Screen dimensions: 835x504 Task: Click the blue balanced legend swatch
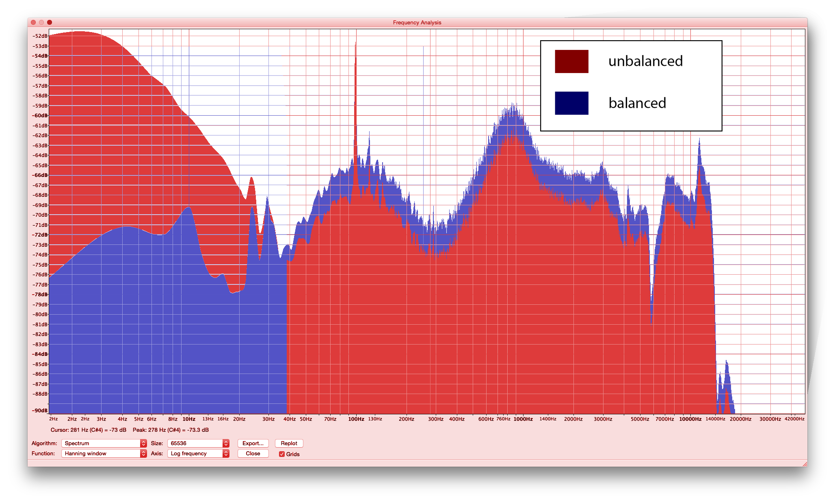(x=571, y=103)
